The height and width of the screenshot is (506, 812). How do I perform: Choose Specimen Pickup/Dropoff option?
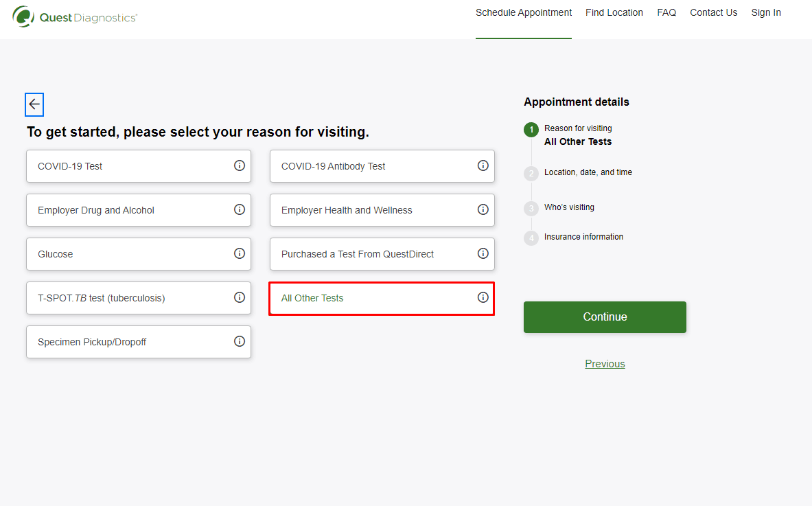[x=139, y=343]
